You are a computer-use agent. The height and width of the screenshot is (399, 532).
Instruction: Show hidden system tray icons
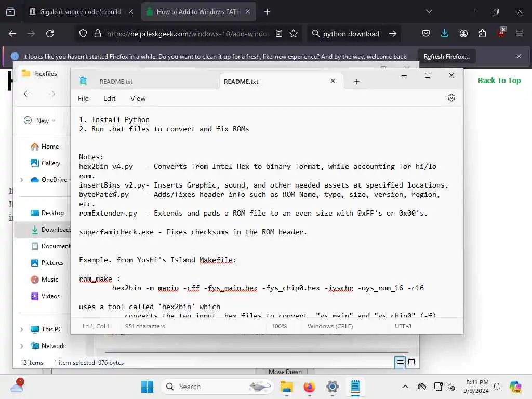coord(405,387)
